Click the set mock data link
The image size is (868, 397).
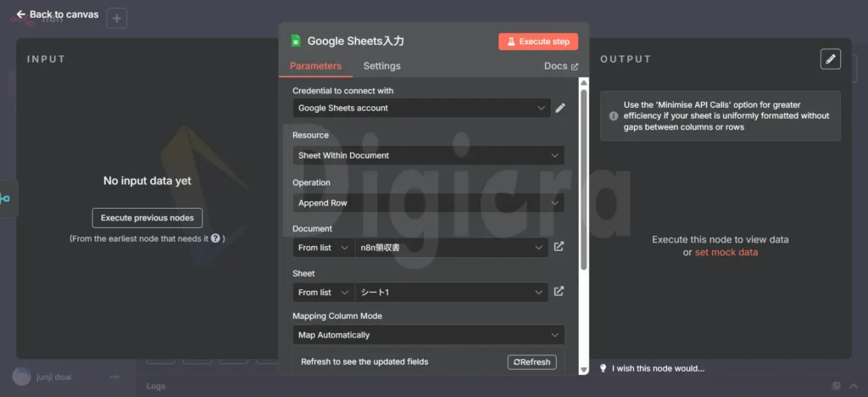(x=726, y=253)
